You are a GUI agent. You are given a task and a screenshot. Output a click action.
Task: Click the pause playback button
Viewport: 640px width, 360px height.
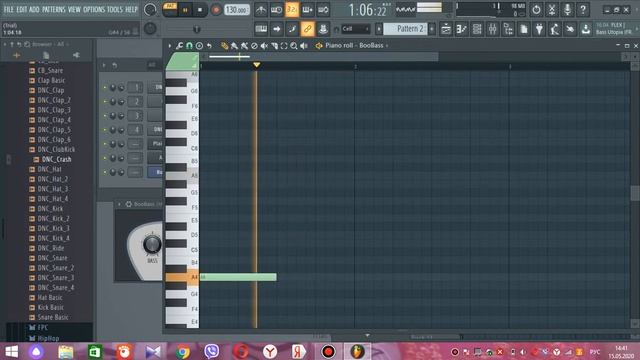tap(185, 10)
